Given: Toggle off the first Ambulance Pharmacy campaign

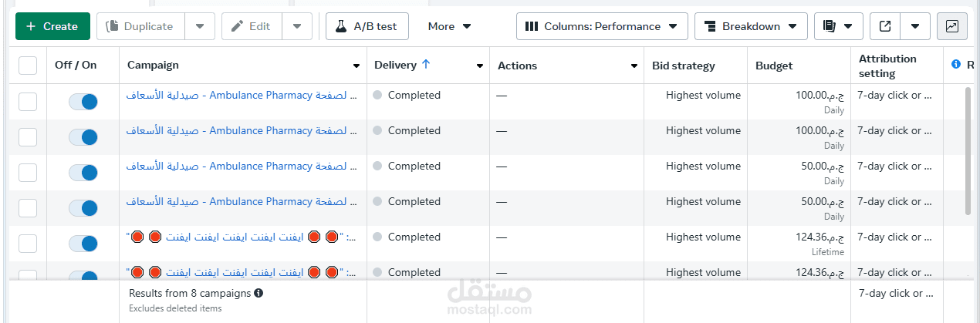Looking at the screenshot, I should coord(83,102).
